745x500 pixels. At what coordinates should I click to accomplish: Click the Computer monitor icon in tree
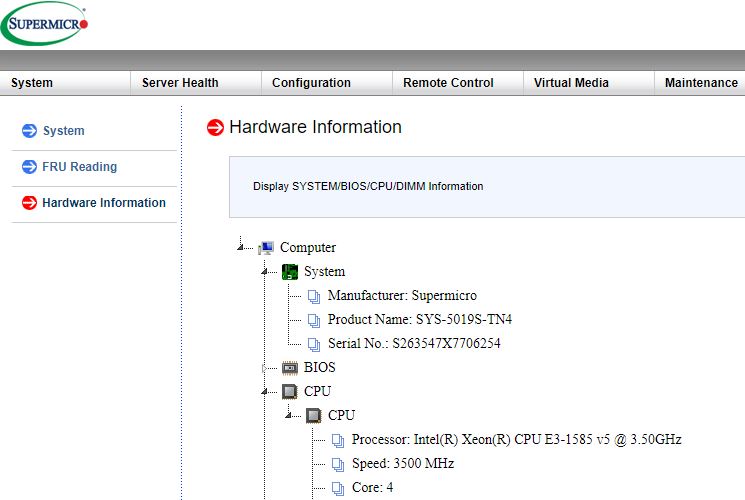266,248
